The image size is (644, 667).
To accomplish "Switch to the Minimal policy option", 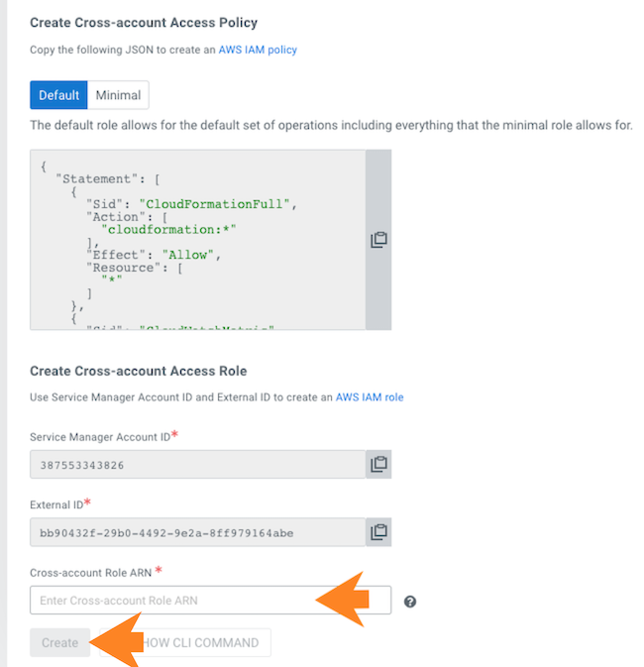I will click(x=118, y=95).
